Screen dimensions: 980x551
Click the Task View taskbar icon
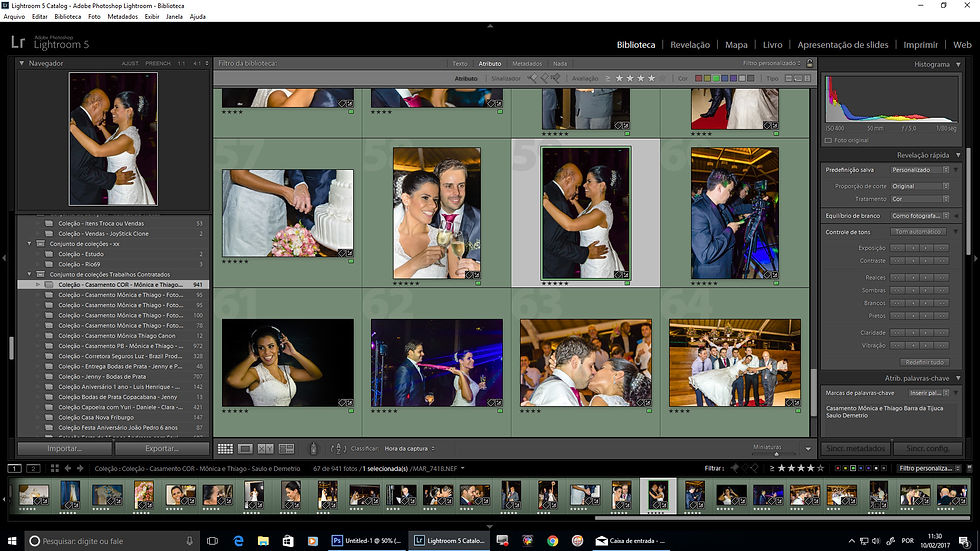coord(212,541)
